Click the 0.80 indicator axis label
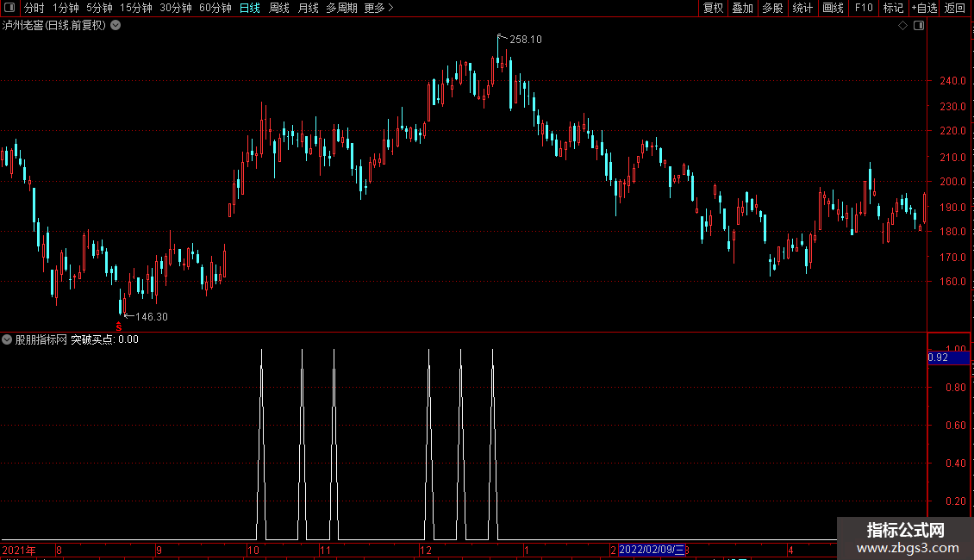 956,388
